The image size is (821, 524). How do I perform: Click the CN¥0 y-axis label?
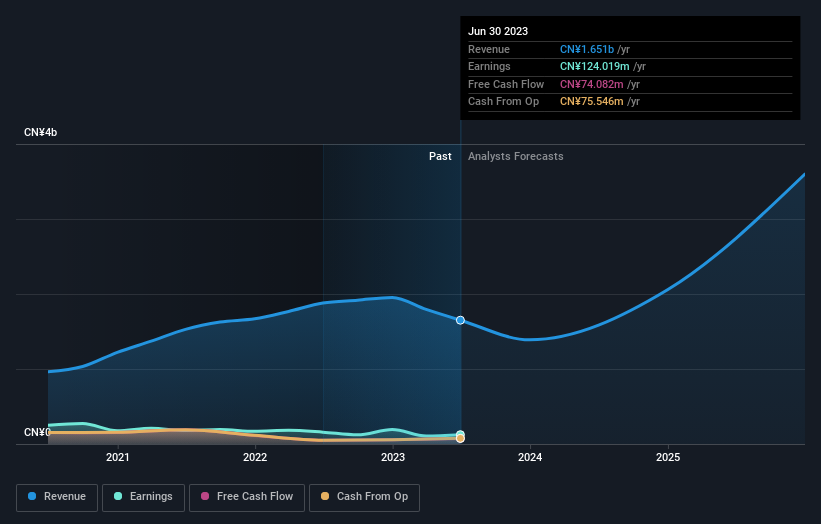(37, 432)
